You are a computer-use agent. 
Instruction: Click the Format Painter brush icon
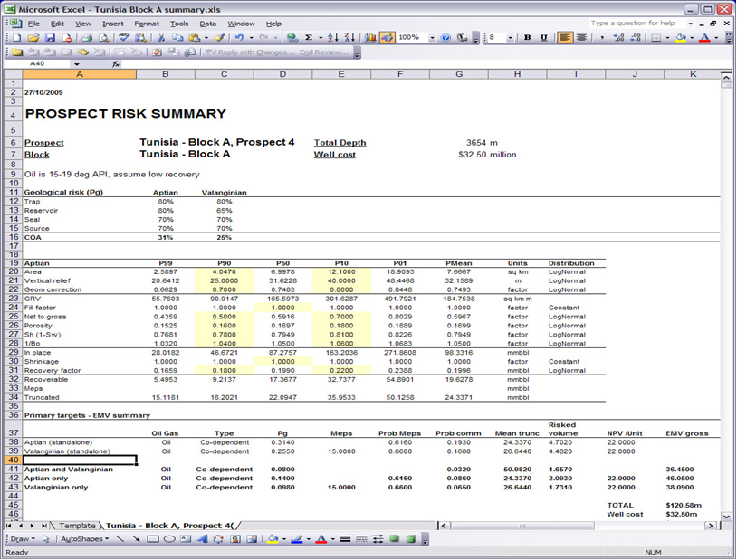[218, 38]
